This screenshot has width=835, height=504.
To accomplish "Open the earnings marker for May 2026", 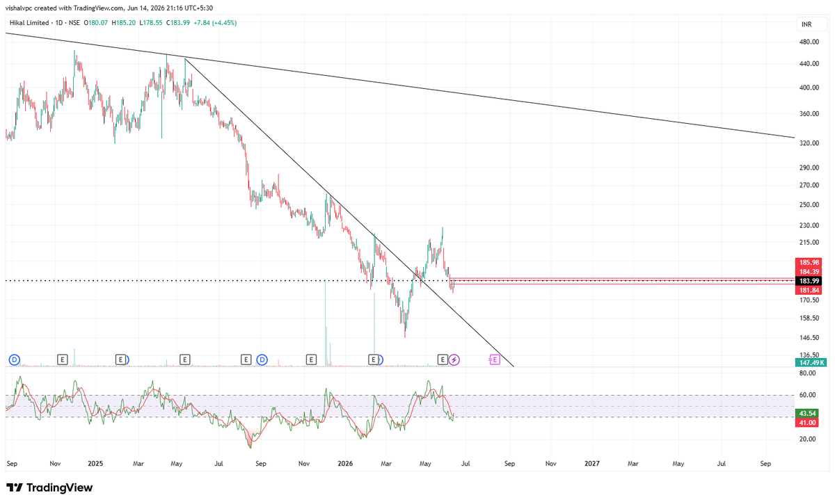I will 442,359.
